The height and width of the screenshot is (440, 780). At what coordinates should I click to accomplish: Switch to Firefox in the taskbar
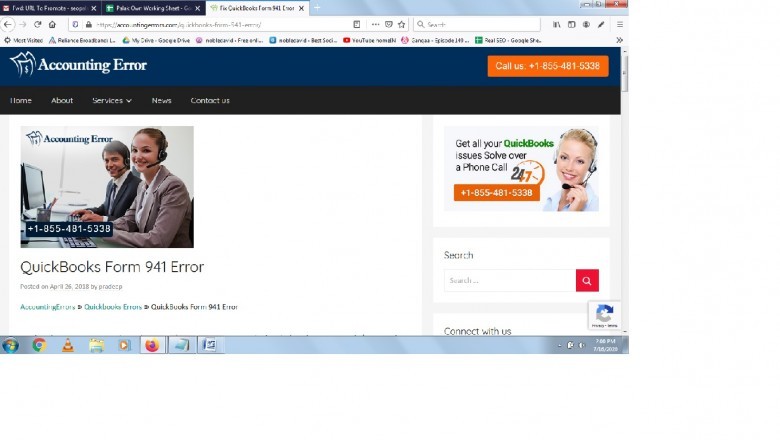(x=152, y=345)
